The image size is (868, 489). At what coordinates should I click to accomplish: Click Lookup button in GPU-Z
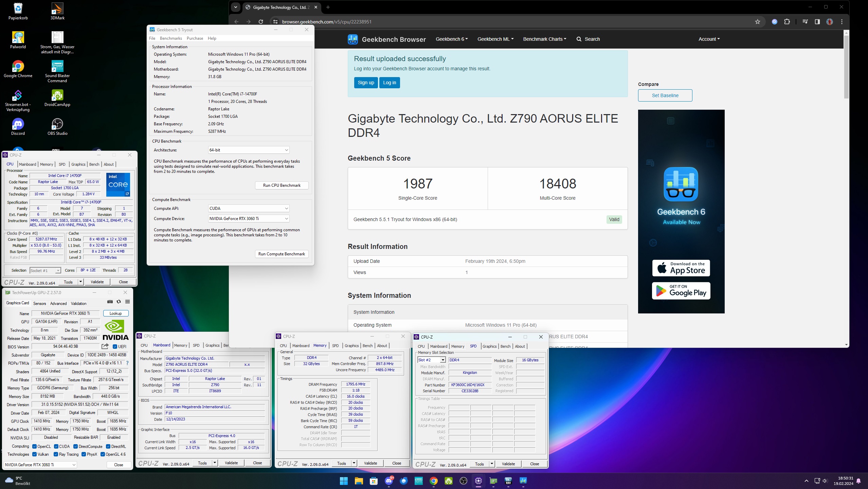tap(115, 313)
